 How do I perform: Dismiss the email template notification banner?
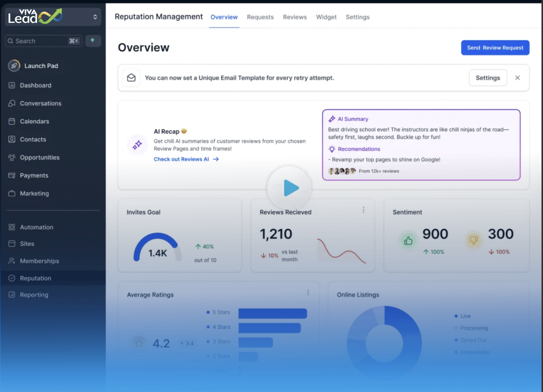517,78
